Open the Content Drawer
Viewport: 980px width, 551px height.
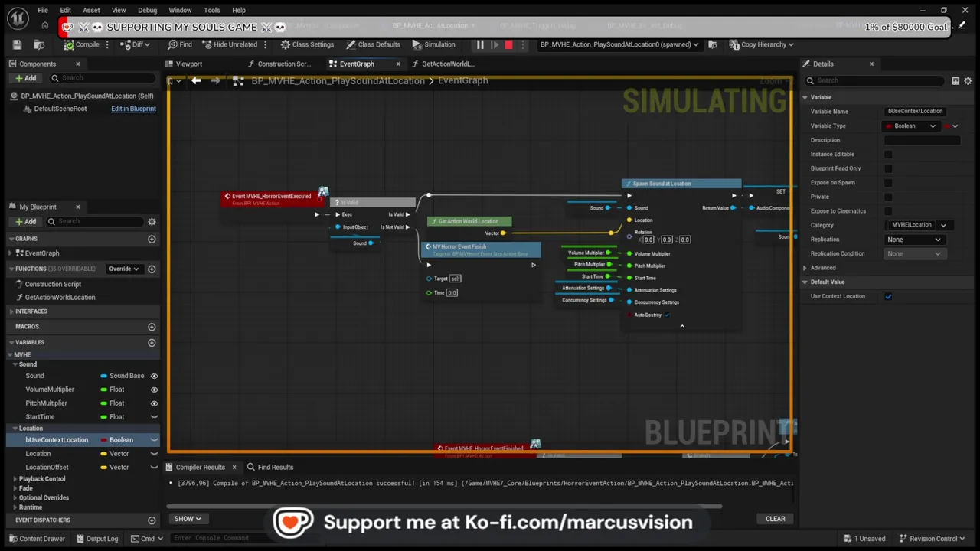click(37, 539)
